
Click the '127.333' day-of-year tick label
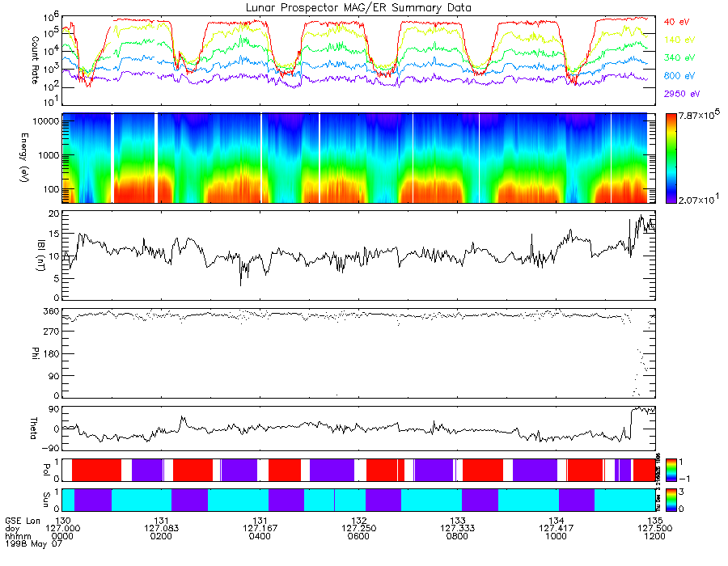click(457, 529)
